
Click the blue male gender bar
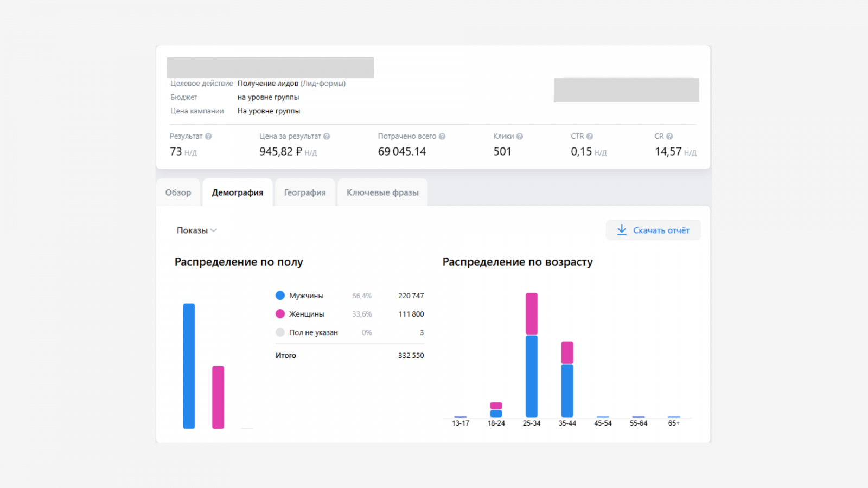[189, 366]
